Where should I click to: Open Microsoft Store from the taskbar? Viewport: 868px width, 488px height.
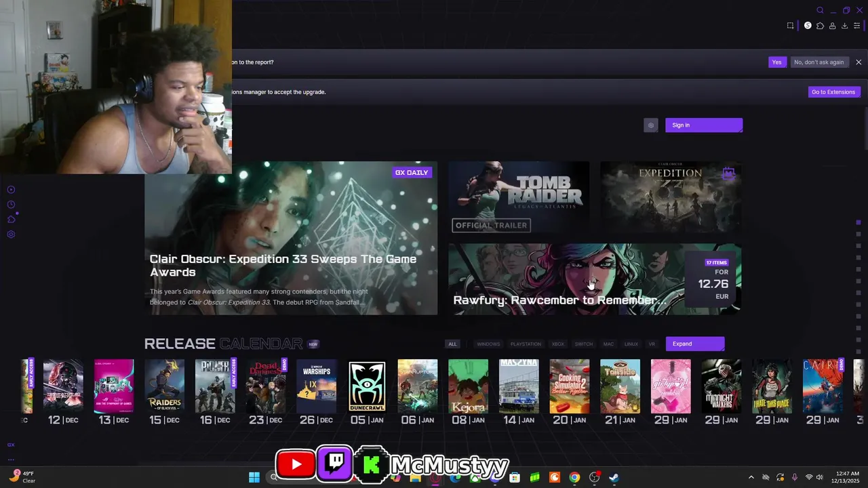click(x=515, y=477)
